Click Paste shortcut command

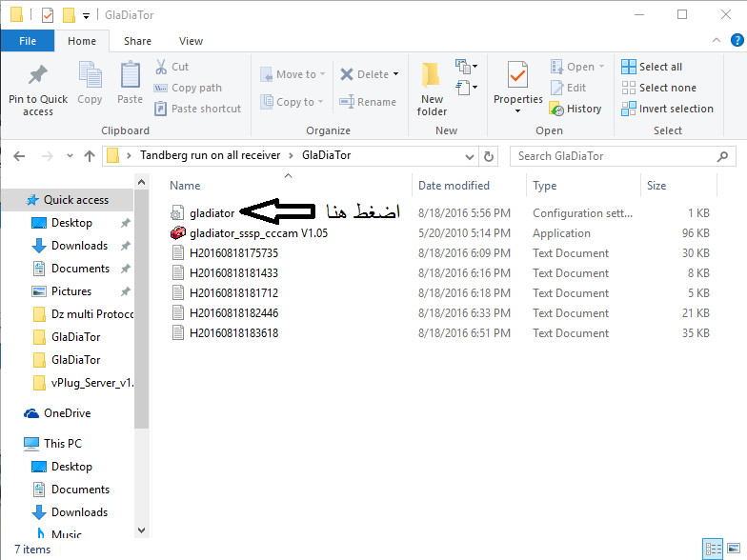click(198, 109)
